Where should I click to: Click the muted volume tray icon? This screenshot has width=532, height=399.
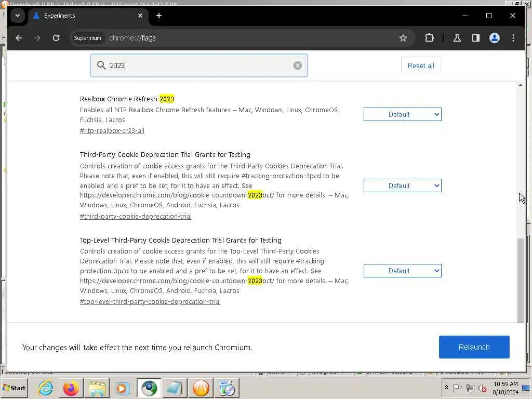tap(482, 388)
